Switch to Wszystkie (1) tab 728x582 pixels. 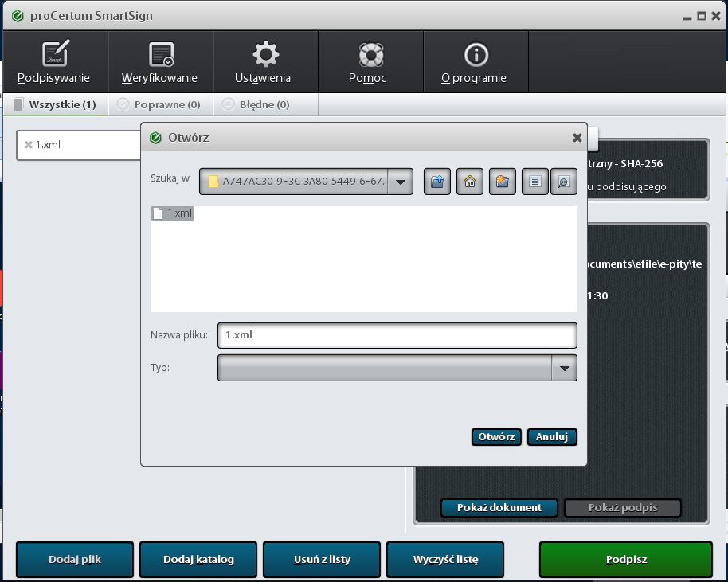55,104
